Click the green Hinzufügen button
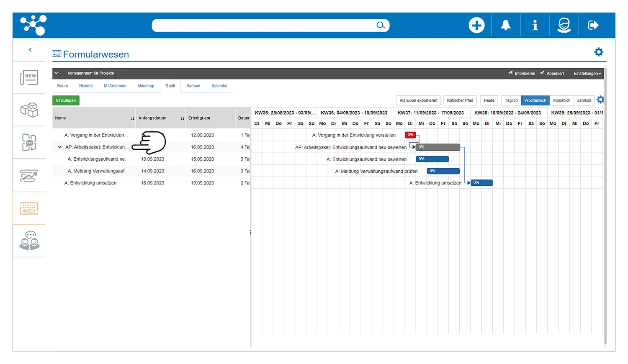Screen dimensions: 628x364 click(x=66, y=100)
